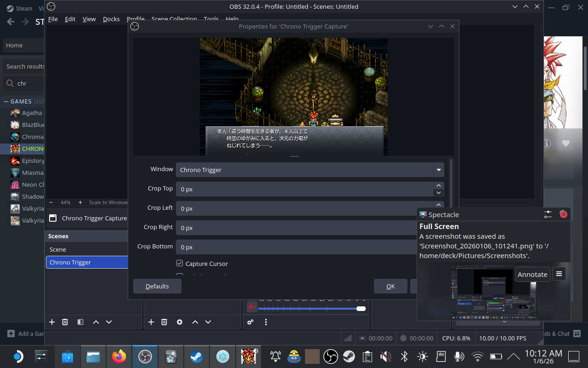Enable the Capture Cursor checkbox
The height and width of the screenshot is (368, 588).
point(179,263)
